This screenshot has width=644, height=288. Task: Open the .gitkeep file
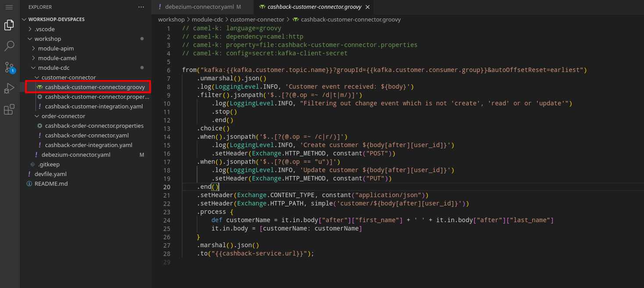pos(49,164)
